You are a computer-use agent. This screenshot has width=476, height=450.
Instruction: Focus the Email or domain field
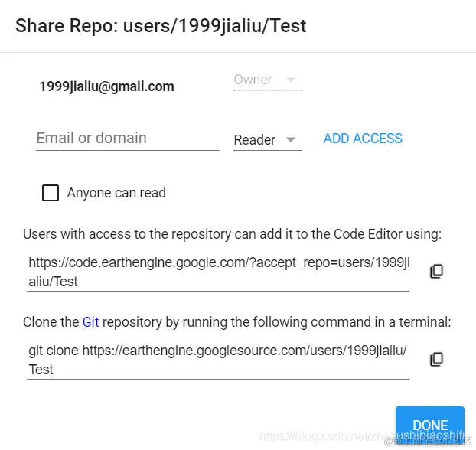[128, 139]
